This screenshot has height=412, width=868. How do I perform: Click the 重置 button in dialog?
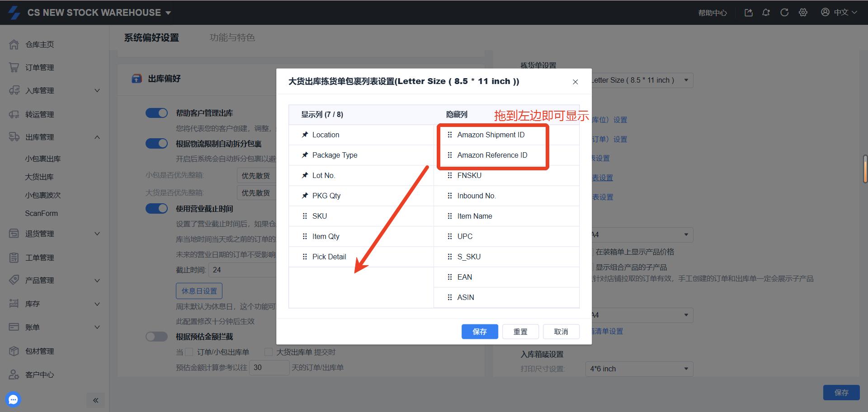point(520,332)
